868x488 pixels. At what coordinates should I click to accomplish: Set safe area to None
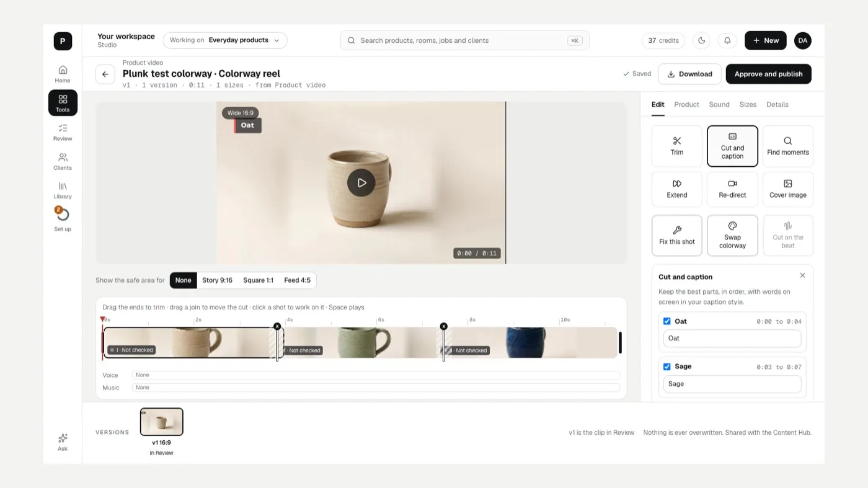pos(184,280)
